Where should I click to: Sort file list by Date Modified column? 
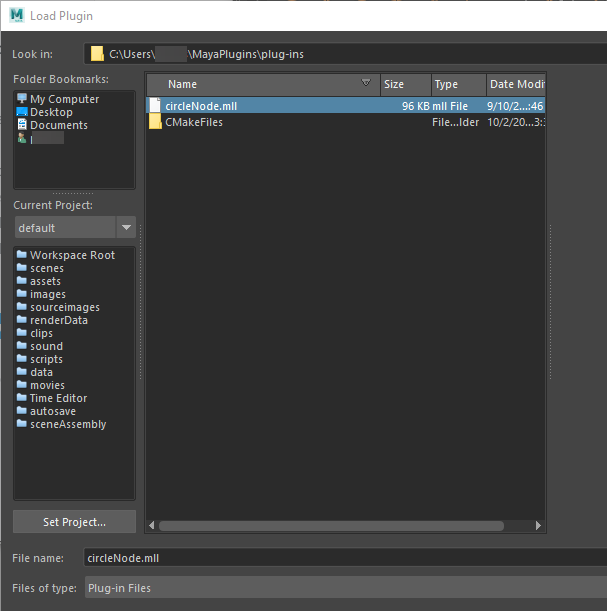516,84
